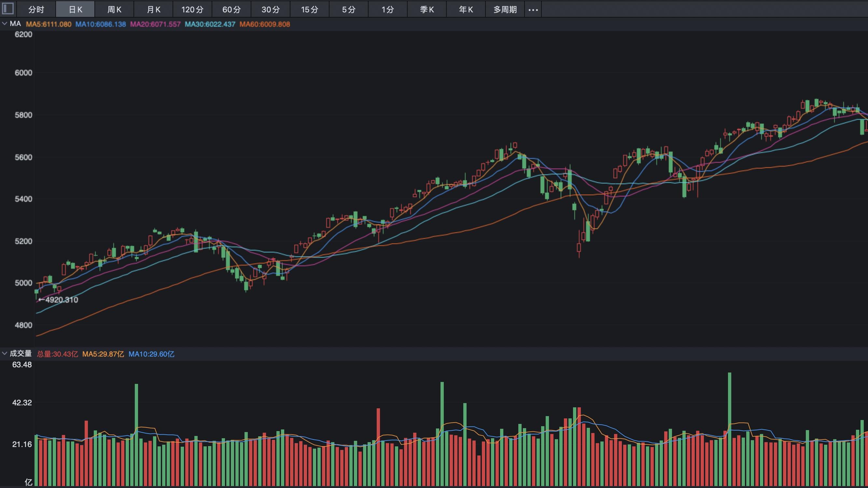The width and height of the screenshot is (868, 488).
Task: Click the 成交量 indicator label
Action: pyautogui.click(x=21, y=353)
